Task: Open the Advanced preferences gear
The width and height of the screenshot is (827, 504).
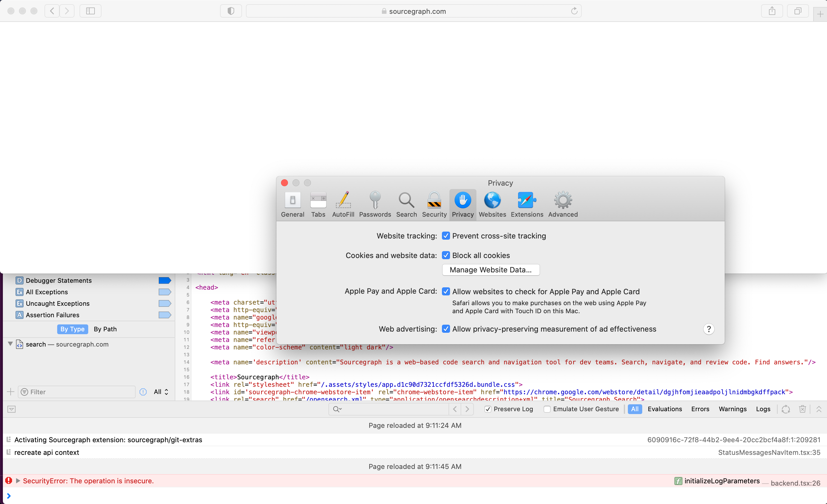Action: coord(563,205)
